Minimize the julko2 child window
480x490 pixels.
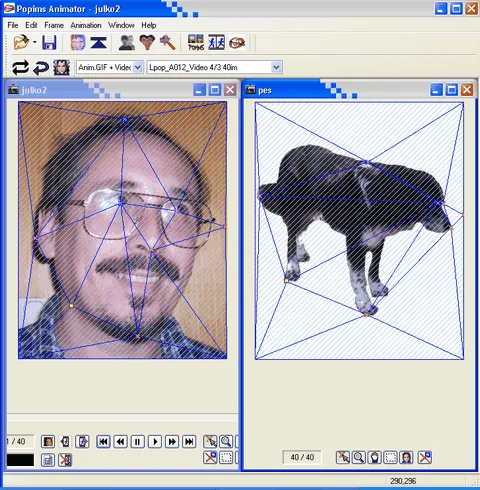coord(199,90)
